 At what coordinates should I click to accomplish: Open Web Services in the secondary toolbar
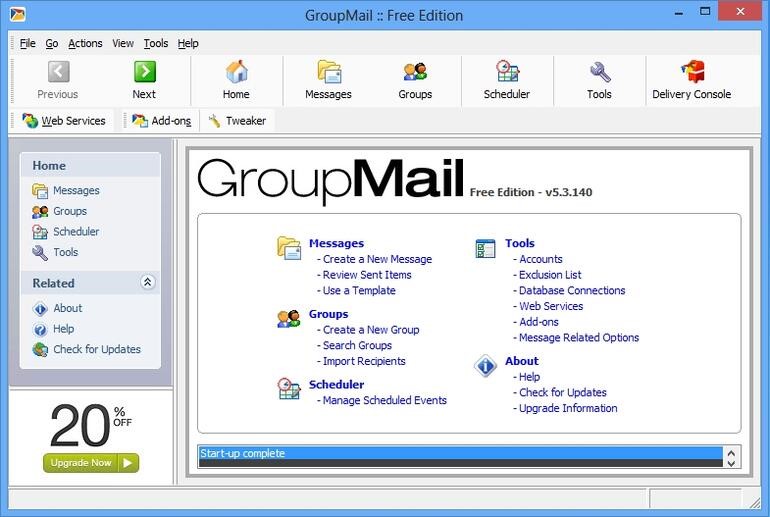pyautogui.click(x=64, y=121)
